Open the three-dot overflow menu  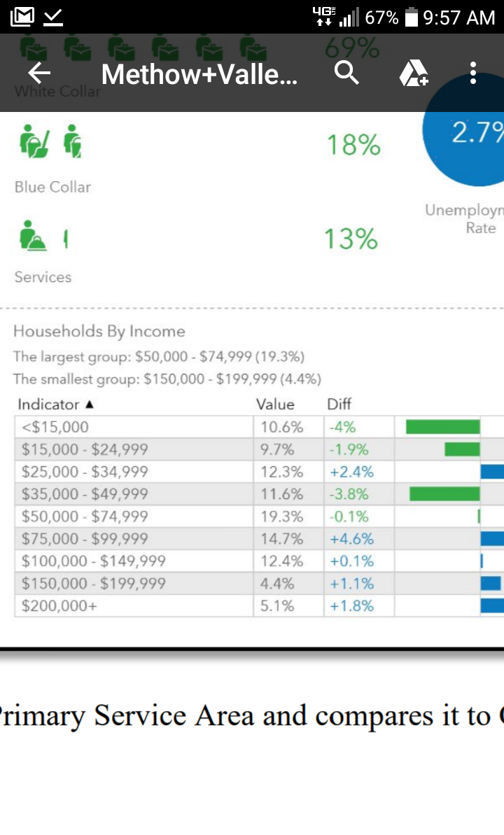pos(473,73)
